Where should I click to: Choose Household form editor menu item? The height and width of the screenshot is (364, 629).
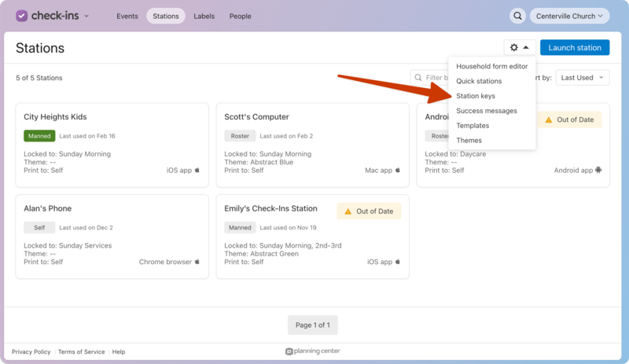pyautogui.click(x=492, y=66)
